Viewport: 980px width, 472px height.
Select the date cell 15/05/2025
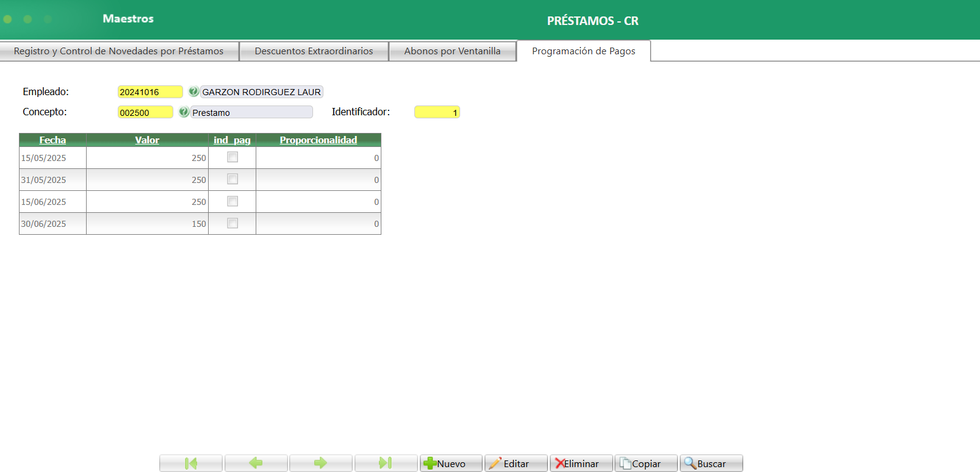tap(53, 158)
